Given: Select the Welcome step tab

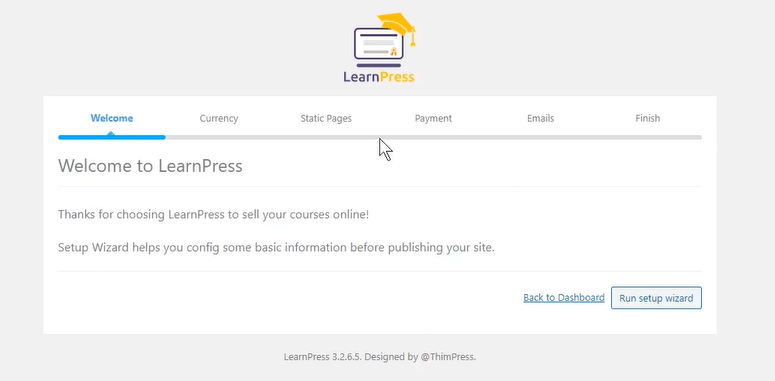Looking at the screenshot, I should click(x=112, y=119).
